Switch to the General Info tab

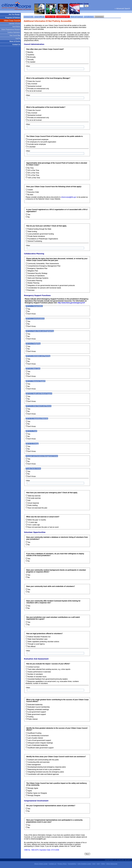(x=28, y=16)
